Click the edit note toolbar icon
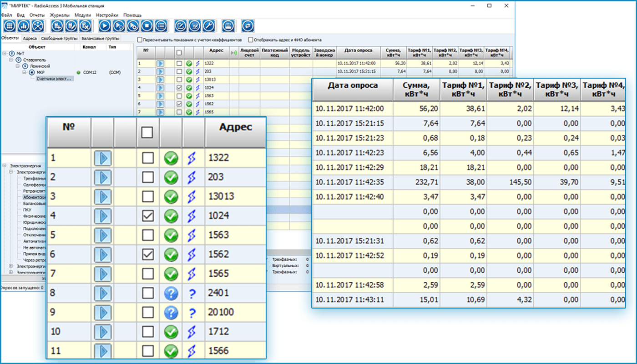 181,25
